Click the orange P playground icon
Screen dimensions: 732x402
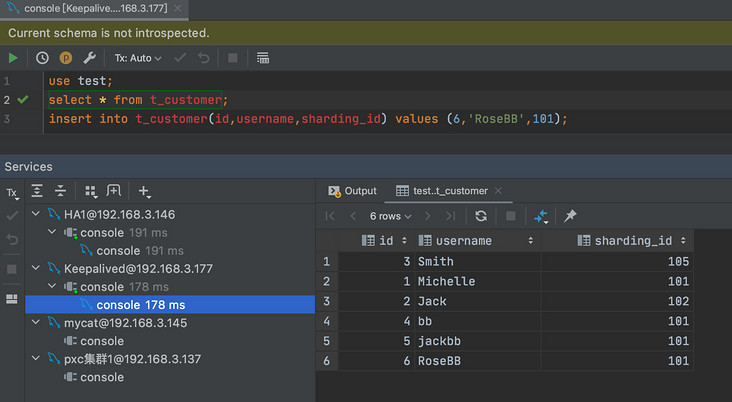(66, 58)
